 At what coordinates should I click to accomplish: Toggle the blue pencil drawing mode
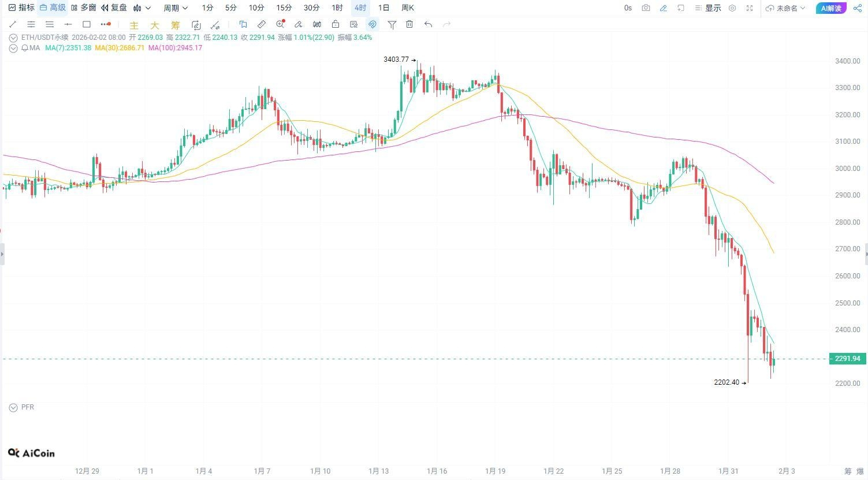pos(664,8)
